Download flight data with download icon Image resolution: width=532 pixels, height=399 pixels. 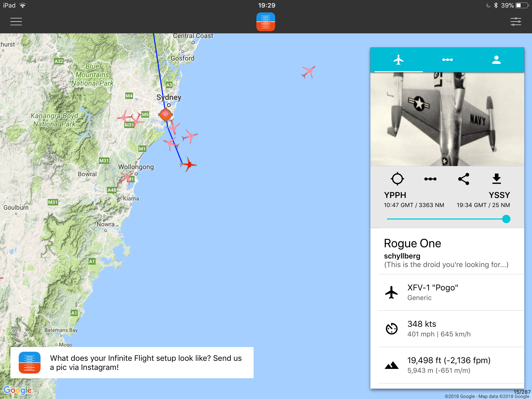(x=496, y=179)
